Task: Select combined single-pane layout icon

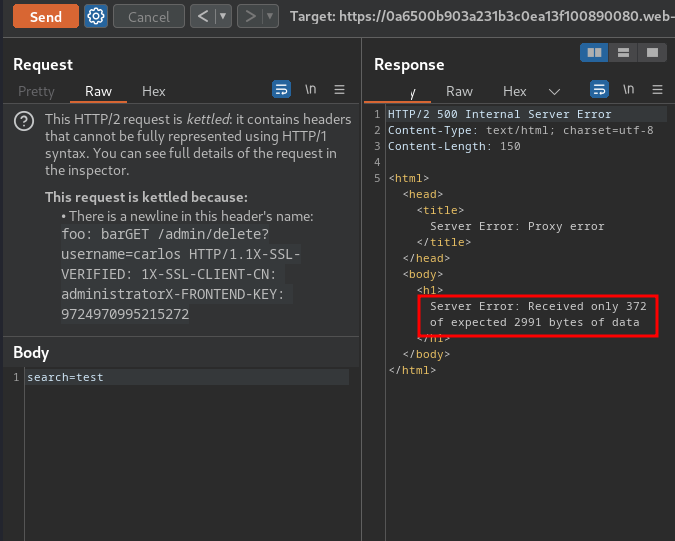Action: coord(652,53)
